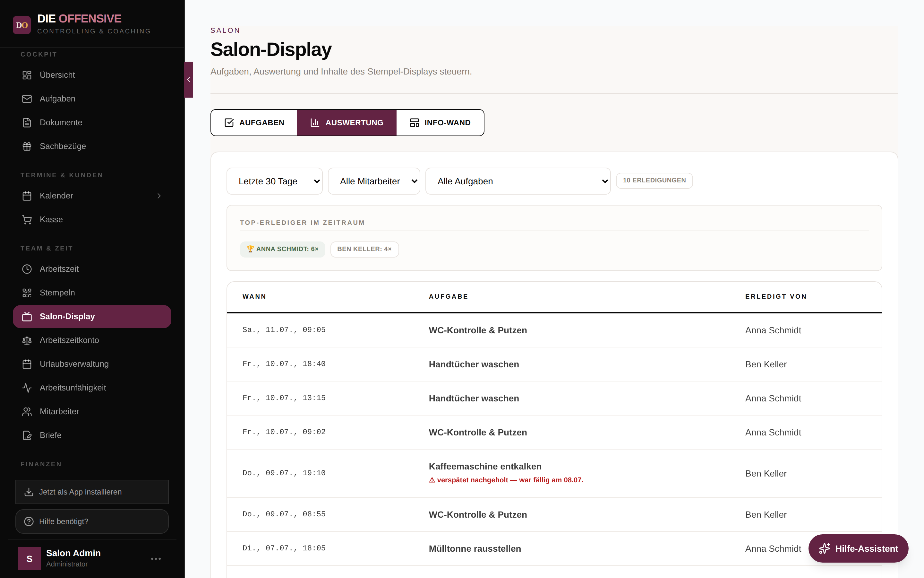Click the Dokumente file icon

(x=27, y=122)
